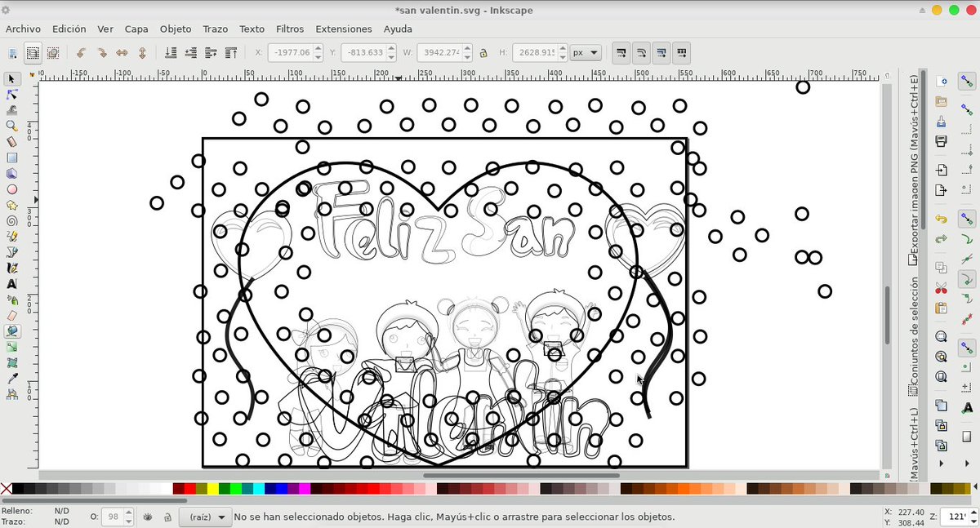Open the Archivo menu
Screen dimensions: 980x528
pos(23,29)
